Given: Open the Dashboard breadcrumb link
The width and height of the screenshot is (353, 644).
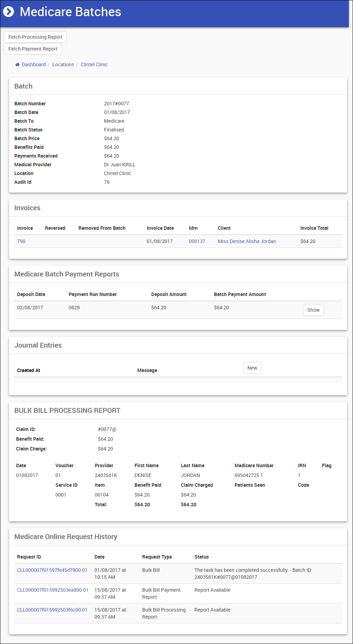Looking at the screenshot, I should [33, 65].
